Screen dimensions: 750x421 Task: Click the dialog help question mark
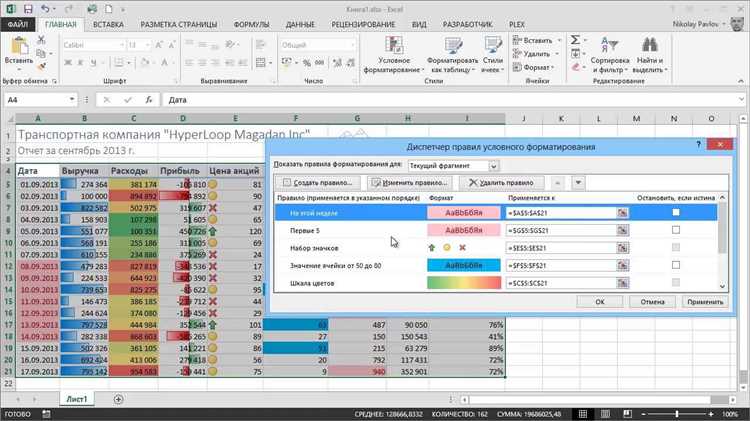click(x=698, y=144)
